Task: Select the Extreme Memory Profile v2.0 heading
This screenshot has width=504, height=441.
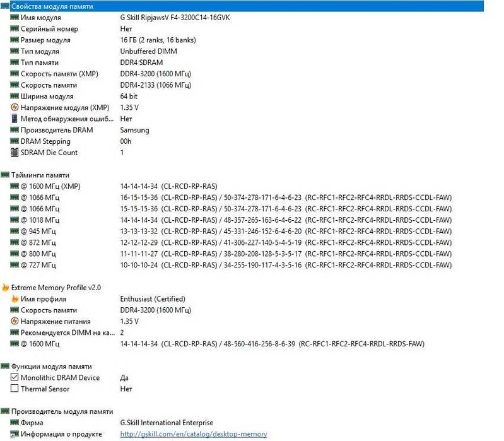Action: coord(56,287)
